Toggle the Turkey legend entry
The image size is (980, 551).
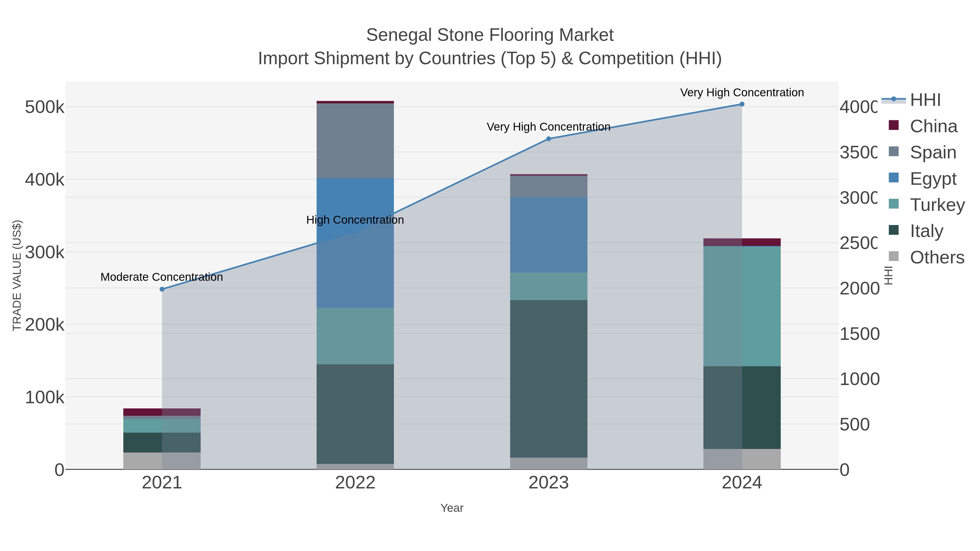[x=927, y=205]
